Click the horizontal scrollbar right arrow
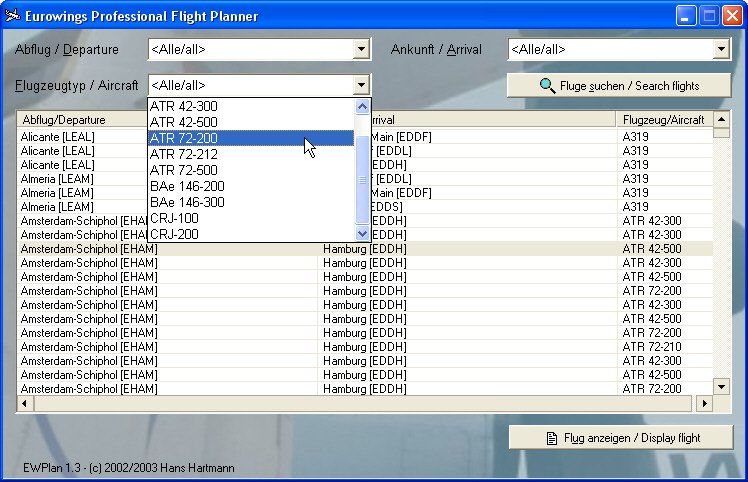 pos(704,404)
